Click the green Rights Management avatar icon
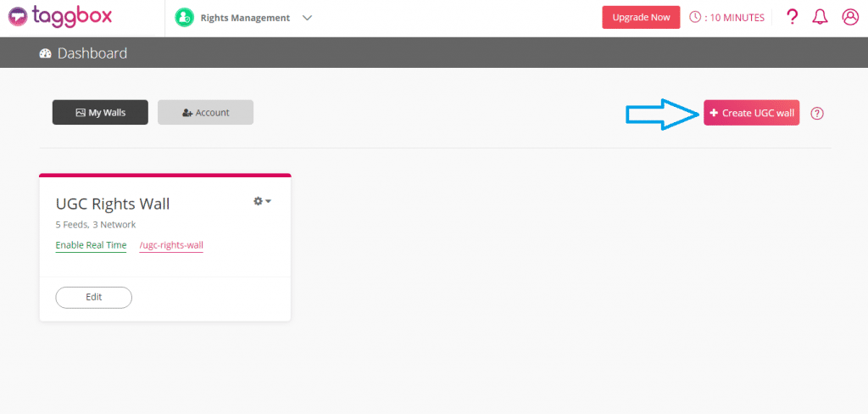 (x=184, y=18)
